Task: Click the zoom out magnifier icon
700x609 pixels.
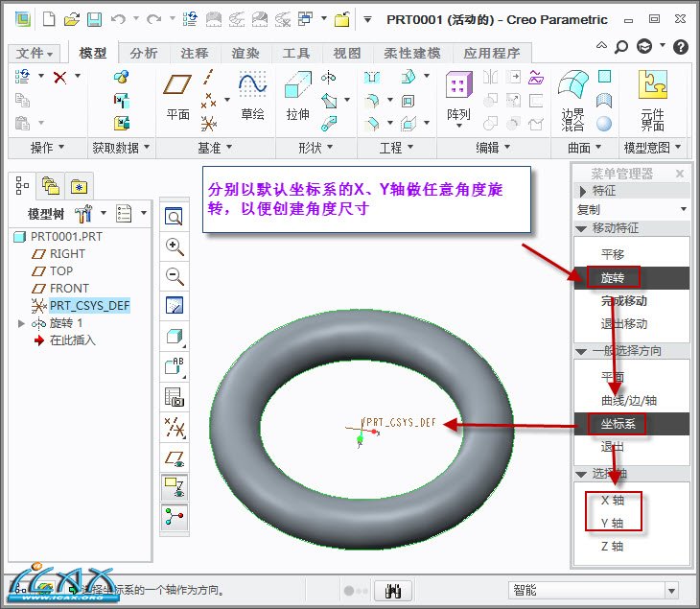Action: pyautogui.click(x=175, y=276)
